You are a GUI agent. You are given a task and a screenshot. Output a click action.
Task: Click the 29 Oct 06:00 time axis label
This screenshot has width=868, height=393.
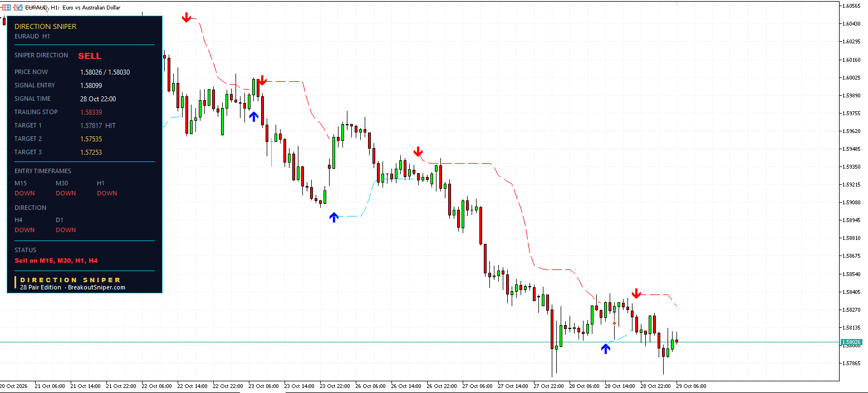[x=690, y=385]
